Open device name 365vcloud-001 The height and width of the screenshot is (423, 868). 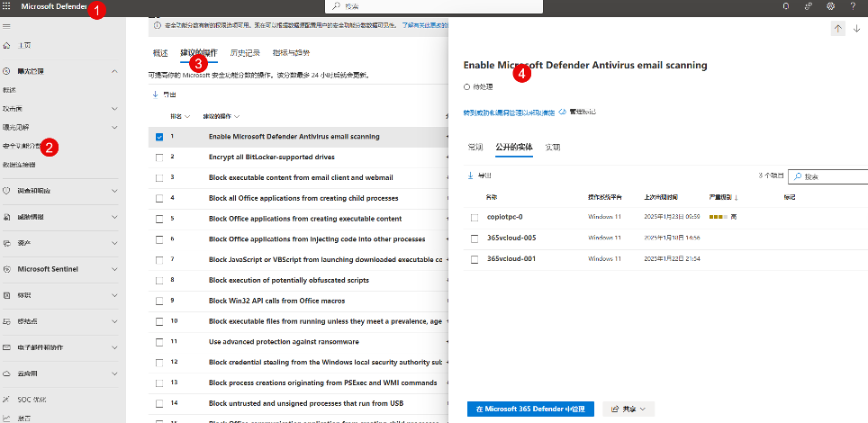click(x=511, y=258)
